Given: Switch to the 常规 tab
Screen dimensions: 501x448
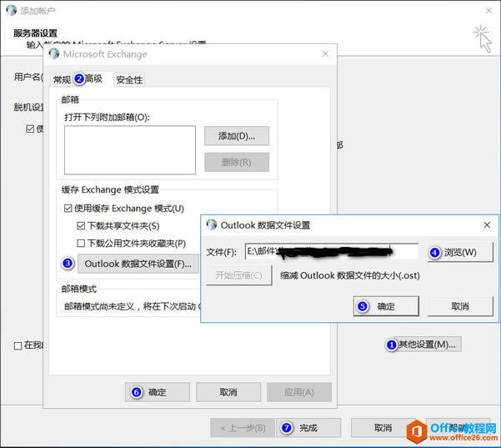Looking at the screenshot, I should click(62, 79).
